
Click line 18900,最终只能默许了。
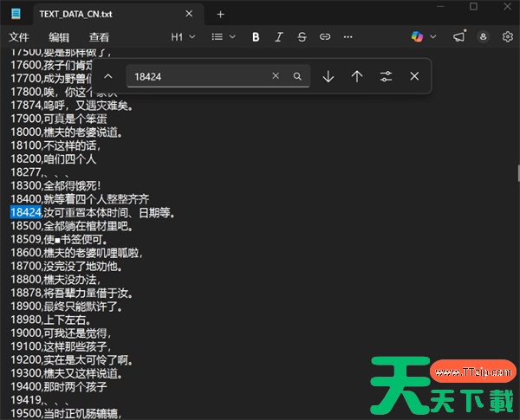(x=67, y=307)
